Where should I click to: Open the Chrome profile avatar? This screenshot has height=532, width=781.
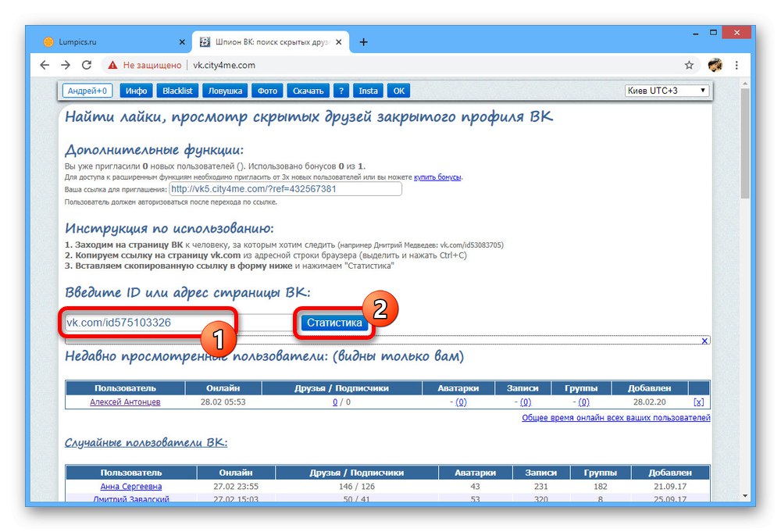point(715,65)
